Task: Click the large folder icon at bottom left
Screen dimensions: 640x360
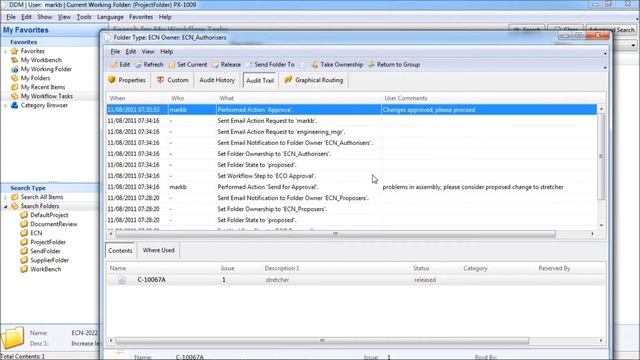Action: coord(13,338)
